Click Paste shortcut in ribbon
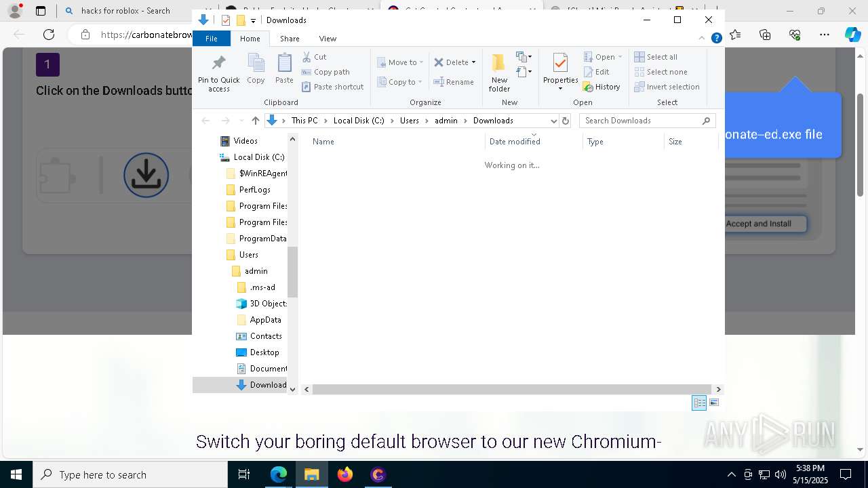 coord(333,87)
